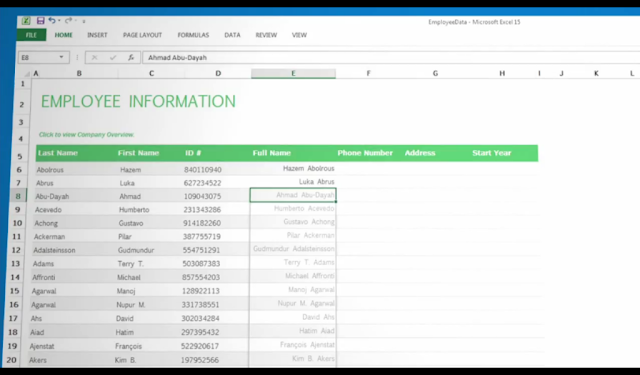Screen dimensions: 640x375
Task: Select the cell with ID 857554203
Action: click(201, 277)
